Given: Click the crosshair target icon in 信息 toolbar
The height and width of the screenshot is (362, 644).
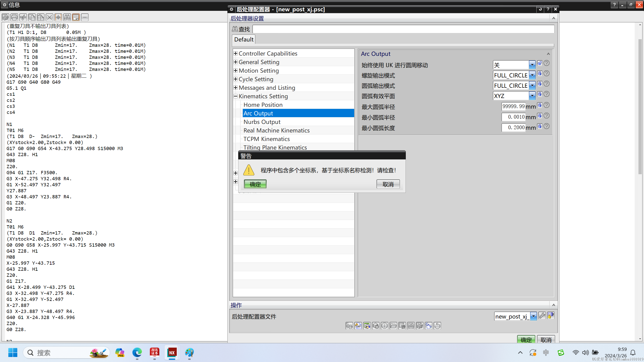Looking at the screenshot, I should pos(58,17).
